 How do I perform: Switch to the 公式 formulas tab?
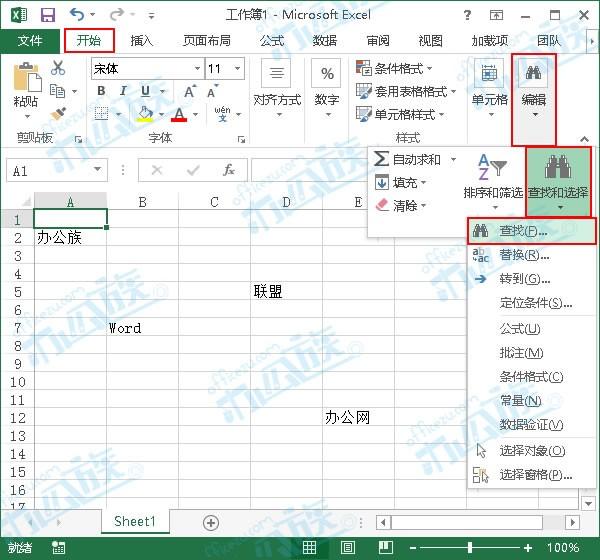[272, 41]
